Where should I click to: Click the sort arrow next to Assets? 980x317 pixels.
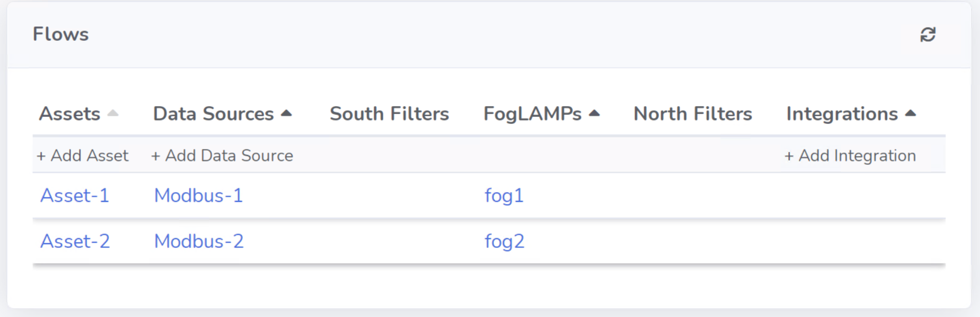pos(113,113)
